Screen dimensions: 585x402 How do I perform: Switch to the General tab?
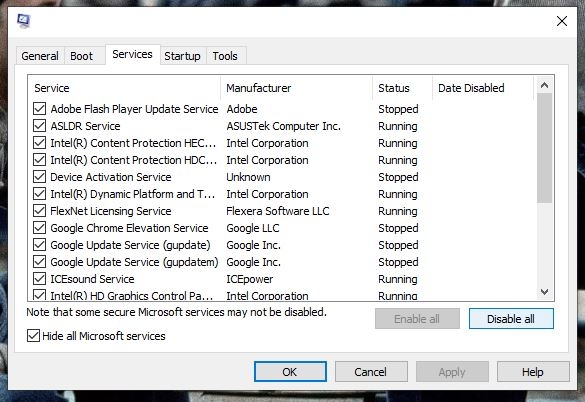(40, 56)
